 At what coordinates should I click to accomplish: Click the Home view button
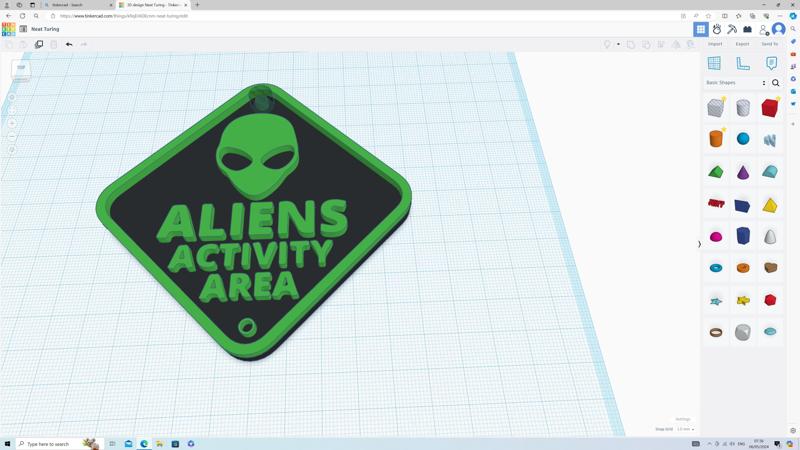12,97
